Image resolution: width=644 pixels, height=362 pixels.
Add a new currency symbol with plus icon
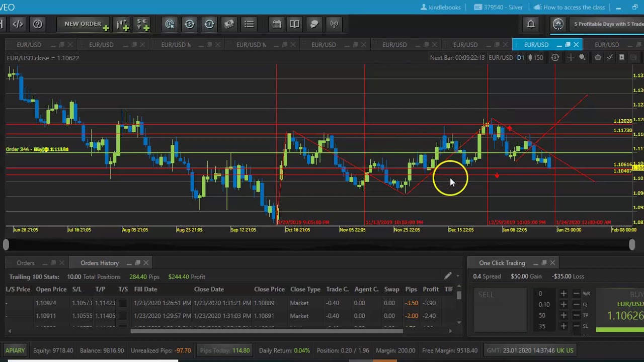coord(142,24)
